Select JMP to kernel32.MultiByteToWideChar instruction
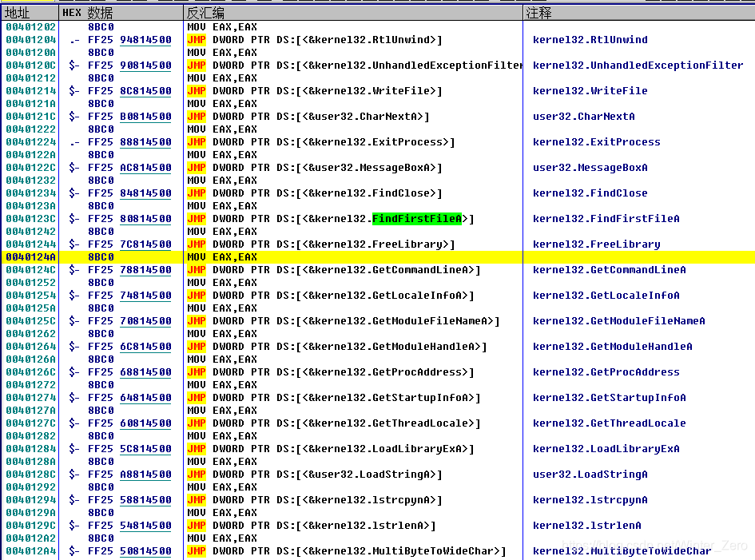Screen dimensions: 755x560 click(347, 551)
